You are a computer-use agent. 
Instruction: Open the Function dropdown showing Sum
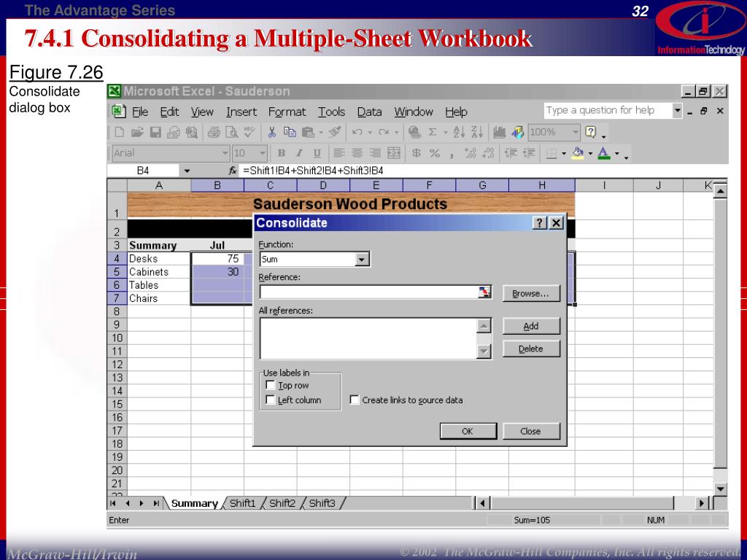362,260
